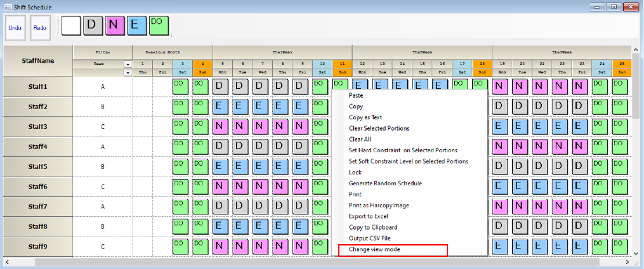Click the horizontal scrollbar left arrow
Image resolution: width=644 pixels, height=269 pixels.
[x=8, y=261]
